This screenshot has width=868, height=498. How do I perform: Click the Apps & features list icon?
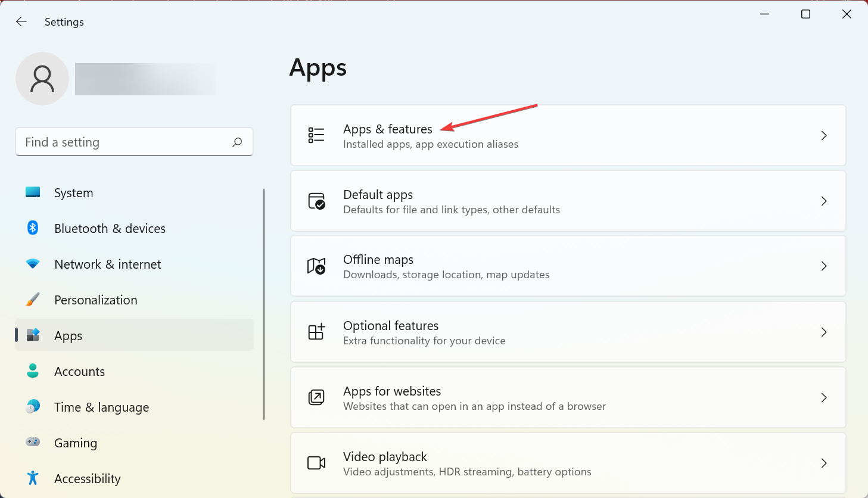point(316,135)
